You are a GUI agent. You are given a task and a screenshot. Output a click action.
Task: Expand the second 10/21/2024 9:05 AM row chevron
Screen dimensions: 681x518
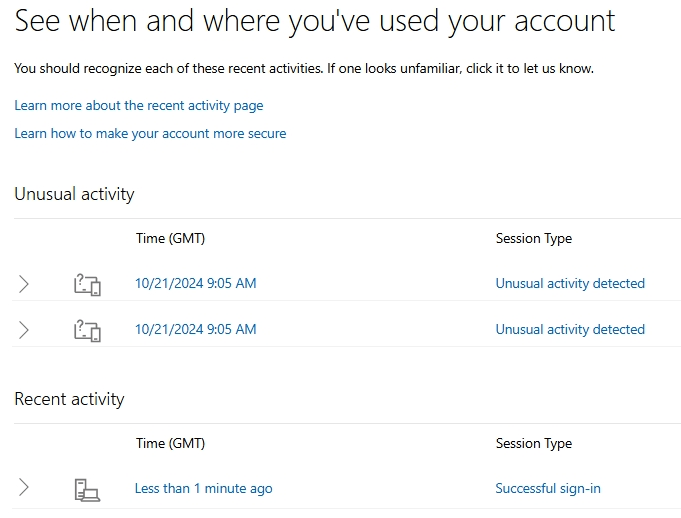tap(24, 330)
